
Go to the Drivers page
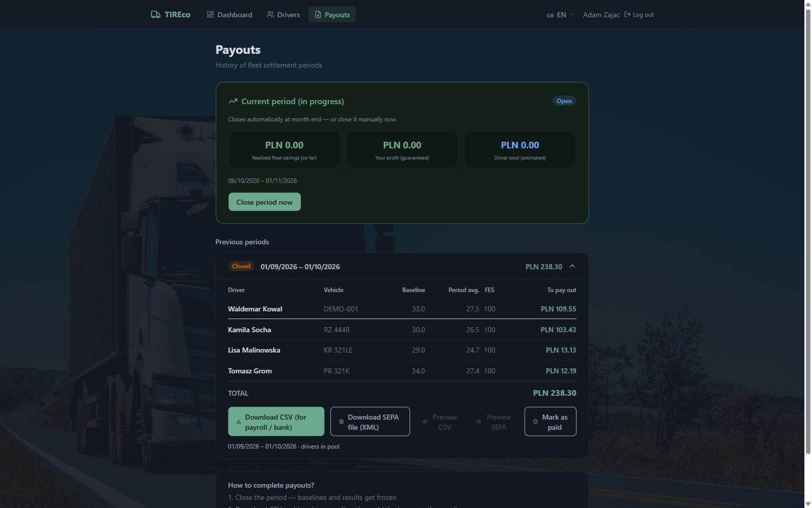(x=283, y=15)
